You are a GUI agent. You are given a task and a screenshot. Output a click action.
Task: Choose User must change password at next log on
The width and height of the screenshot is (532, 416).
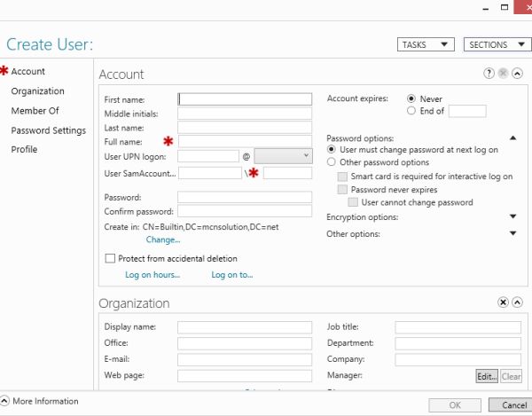(331, 149)
